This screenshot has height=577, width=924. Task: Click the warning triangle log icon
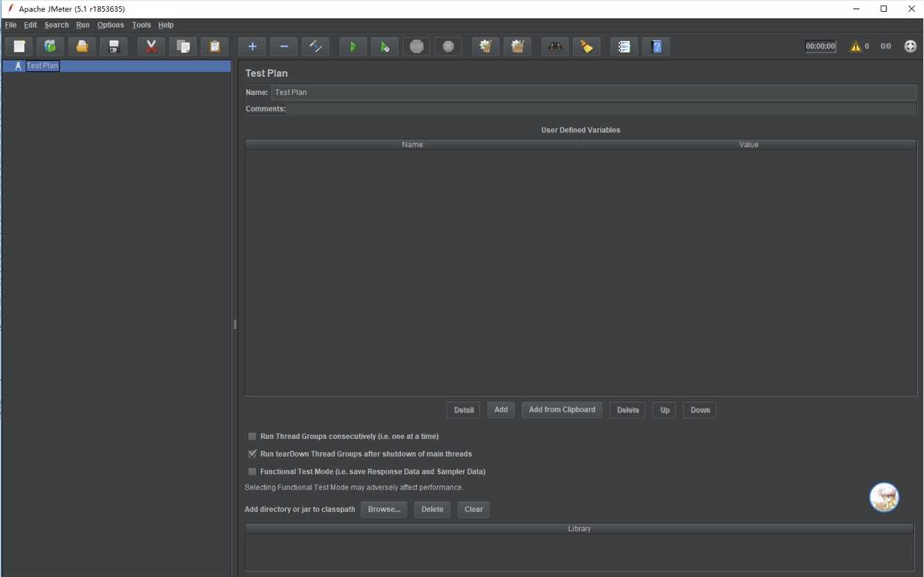855,46
